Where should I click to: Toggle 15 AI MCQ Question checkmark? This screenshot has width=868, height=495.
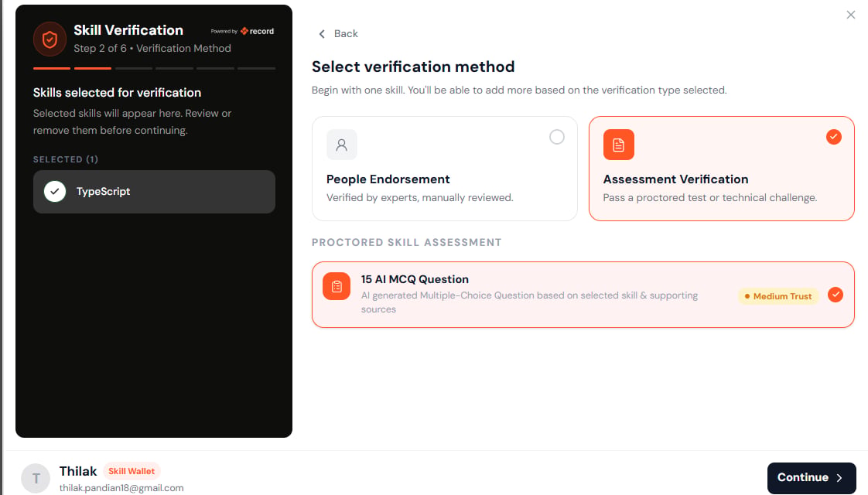(x=836, y=295)
